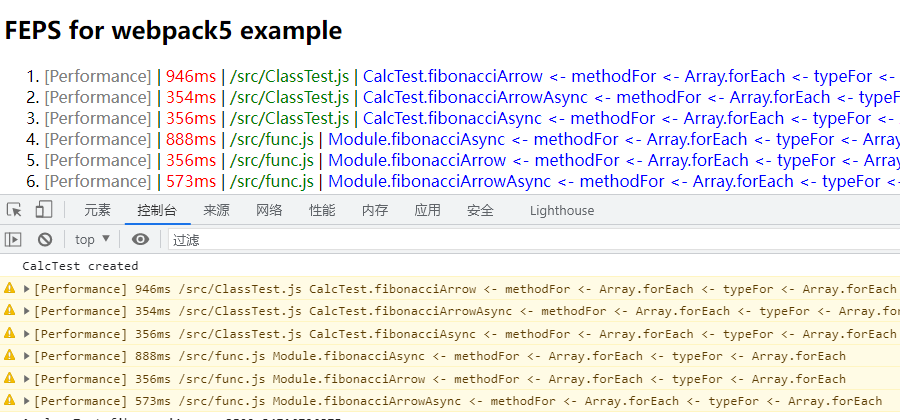Switch to the 应用 tab
The image size is (900, 420).
coord(428,211)
